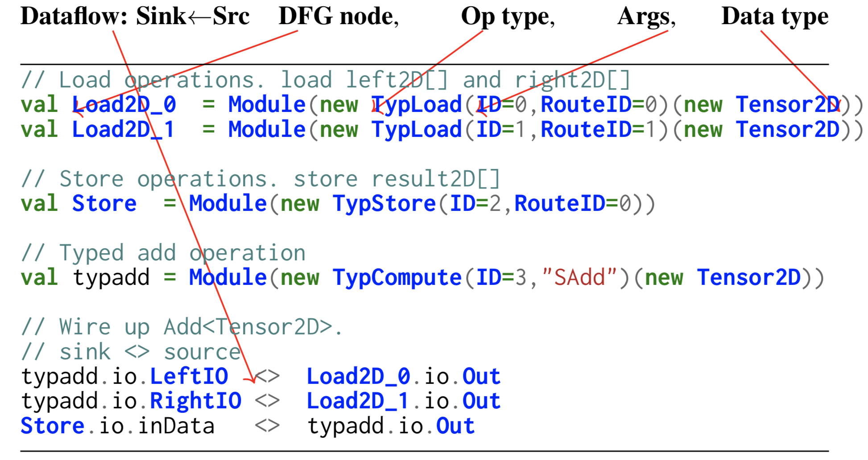868x460 pixels.
Task: Click the 'Data type' heading label
Action: 775,17
